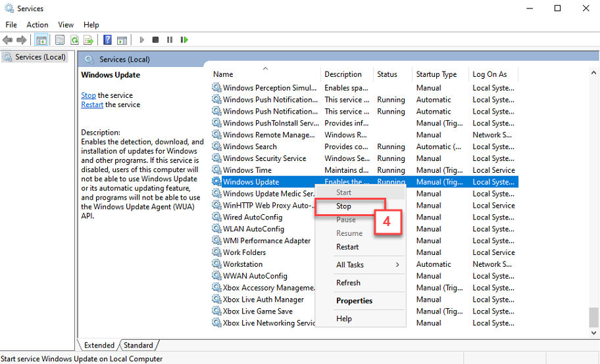Click Restart the service link

92,104
